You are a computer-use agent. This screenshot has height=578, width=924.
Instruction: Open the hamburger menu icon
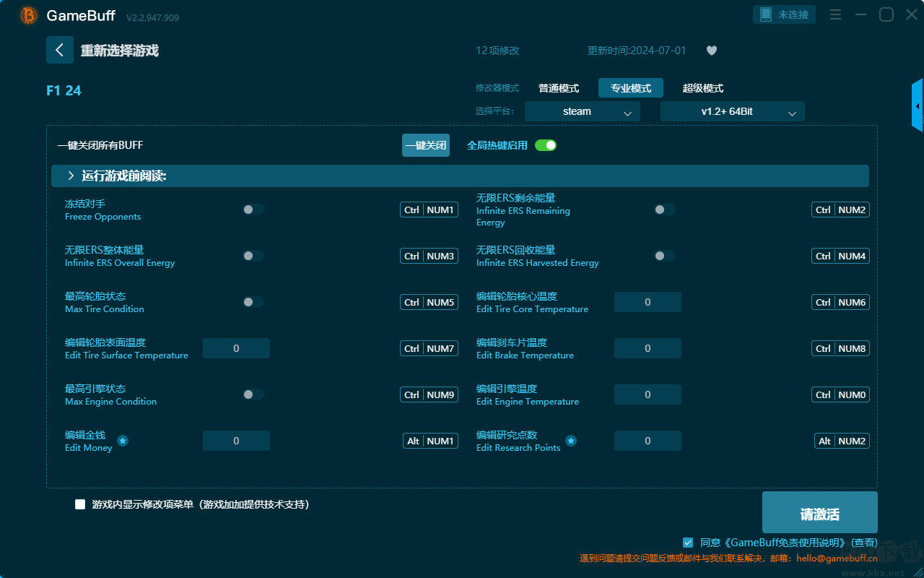pos(835,14)
